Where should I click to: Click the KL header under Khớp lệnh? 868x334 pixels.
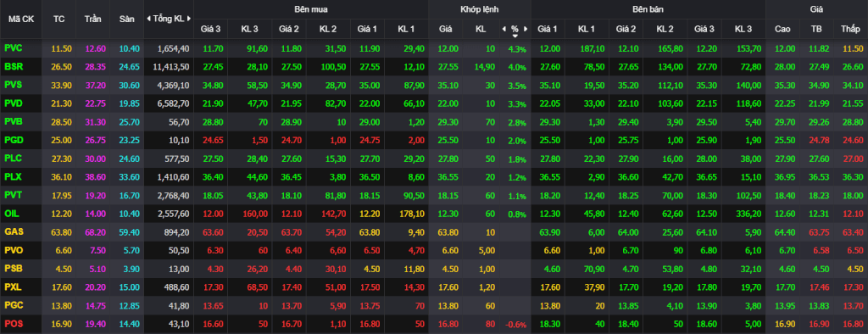(x=480, y=29)
